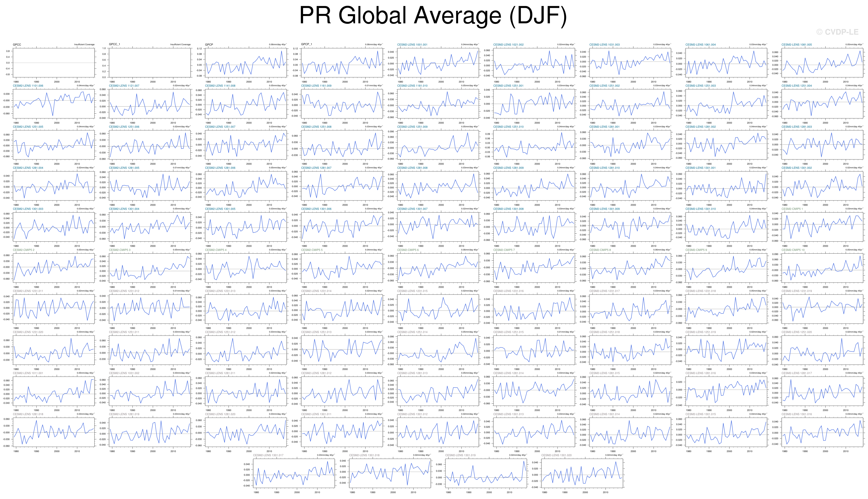868x499 pixels.
Task: Click the CESM2-LENS 1281.007 title label
Action: (x=316, y=168)
